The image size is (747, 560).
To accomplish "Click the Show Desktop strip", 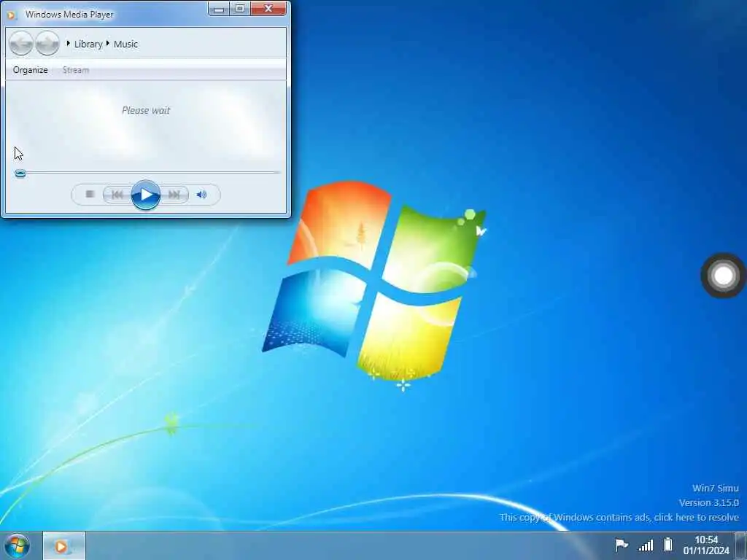I will click(741, 545).
